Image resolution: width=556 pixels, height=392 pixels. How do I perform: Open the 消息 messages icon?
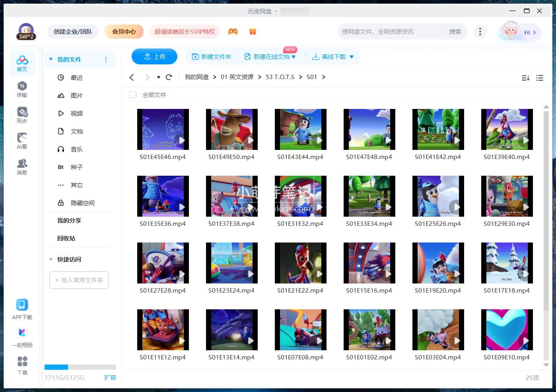click(x=22, y=166)
